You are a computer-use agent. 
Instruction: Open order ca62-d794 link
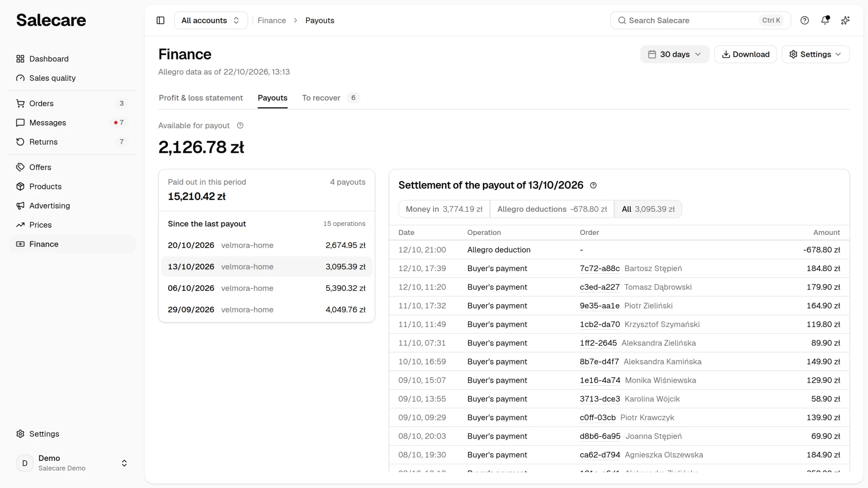click(600, 455)
